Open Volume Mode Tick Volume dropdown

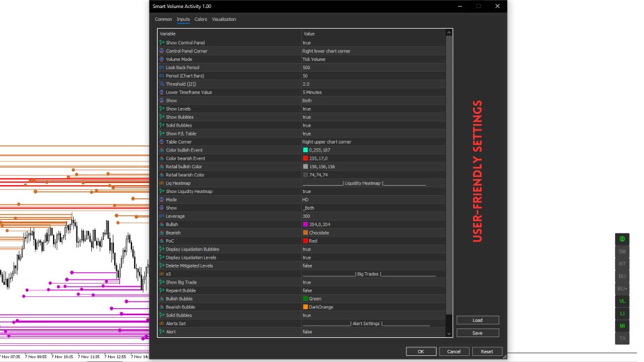[x=373, y=59]
